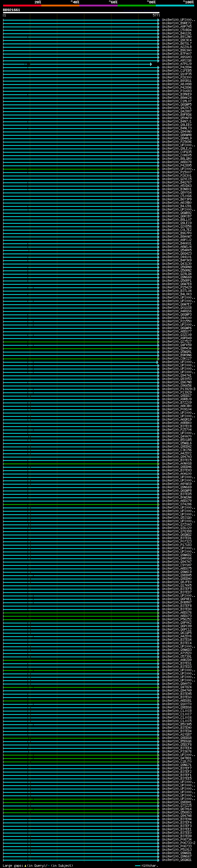Select label UniRef100_Q27527
Image resolution: width=197 pixels, height=868 pixels.
[x=176, y=342]
